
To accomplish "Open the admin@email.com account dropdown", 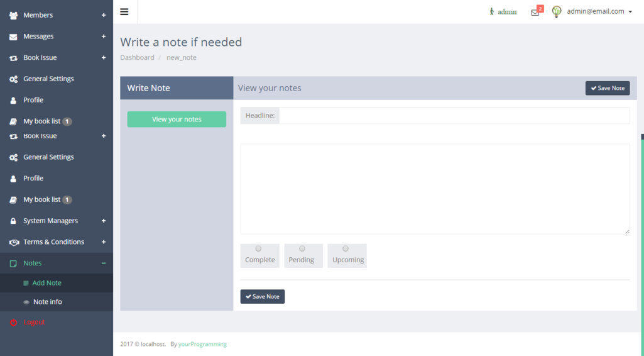I will tap(599, 11).
